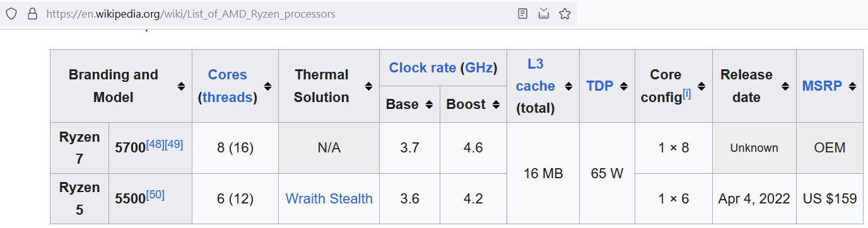The height and width of the screenshot is (228, 868).
Task: Open footnote i on Core config
Action: (686, 93)
